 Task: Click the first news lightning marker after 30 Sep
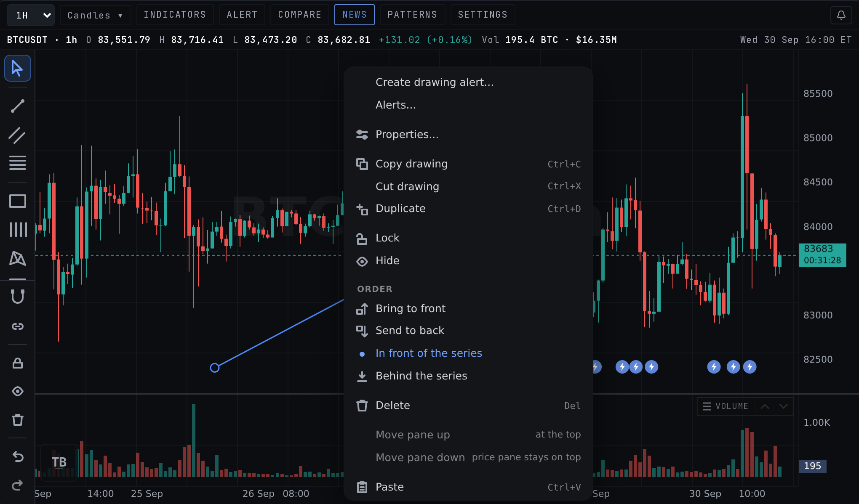coord(714,367)
